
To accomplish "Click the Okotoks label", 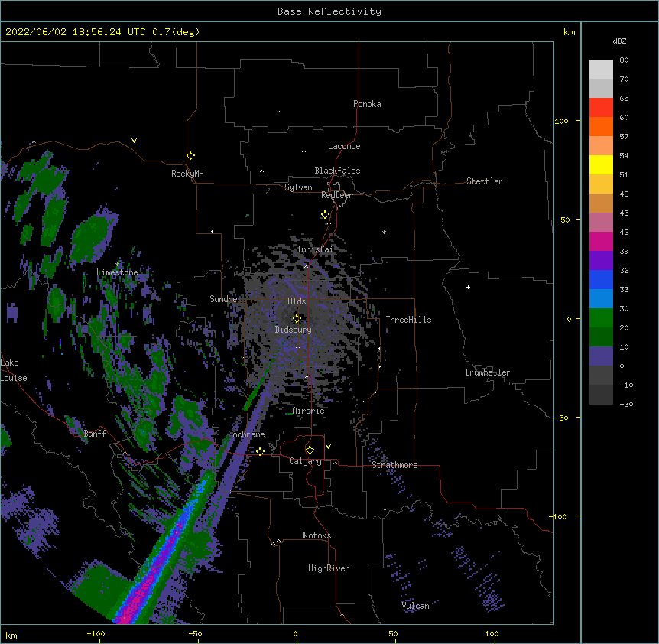I will [x=315, y=535].
